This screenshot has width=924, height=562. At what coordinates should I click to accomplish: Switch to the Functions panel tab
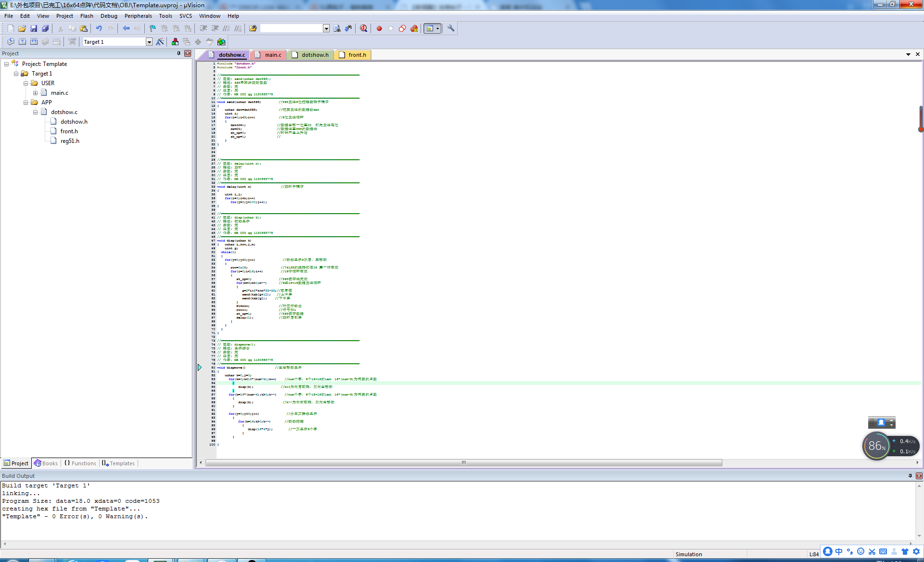80,463
